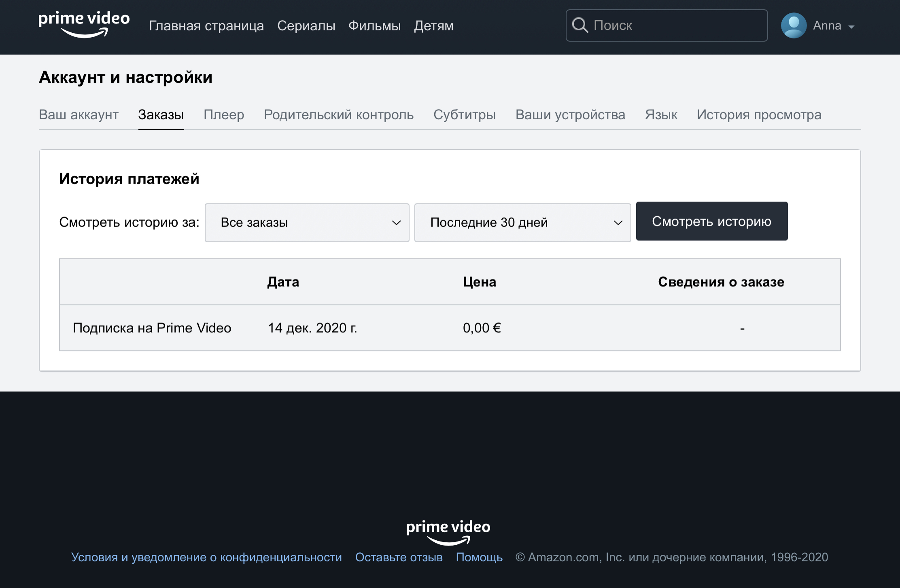
Task: Click the Prime Video logo in header
Action: [x=84, y=24]
